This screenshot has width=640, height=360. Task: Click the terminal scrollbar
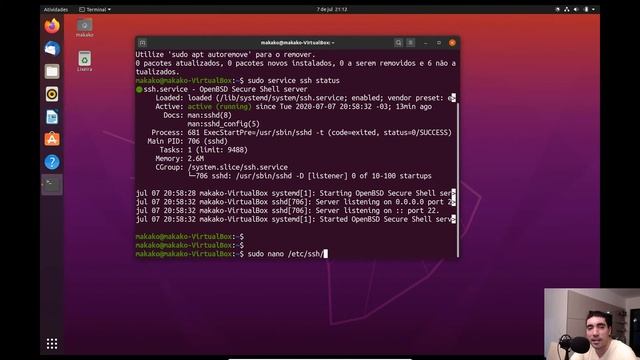(458, 180)
